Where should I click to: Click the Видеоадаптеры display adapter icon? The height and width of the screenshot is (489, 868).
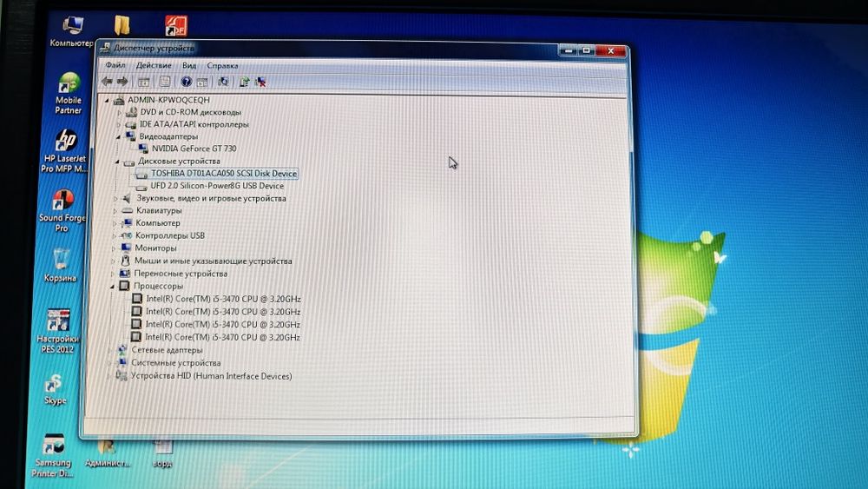[131, 136]
